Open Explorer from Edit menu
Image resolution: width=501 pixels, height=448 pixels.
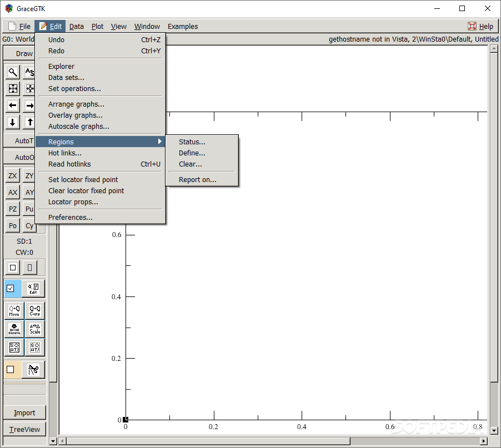coord(101,67)
